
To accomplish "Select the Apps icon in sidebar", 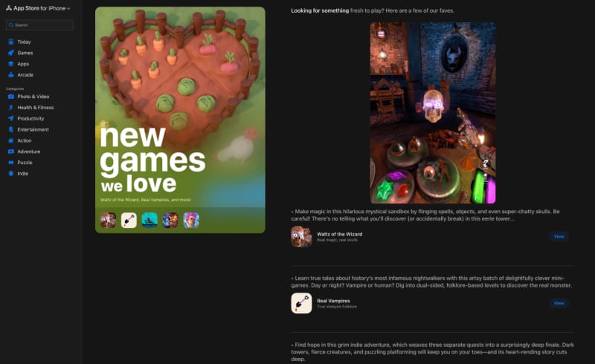I will 11,64.
